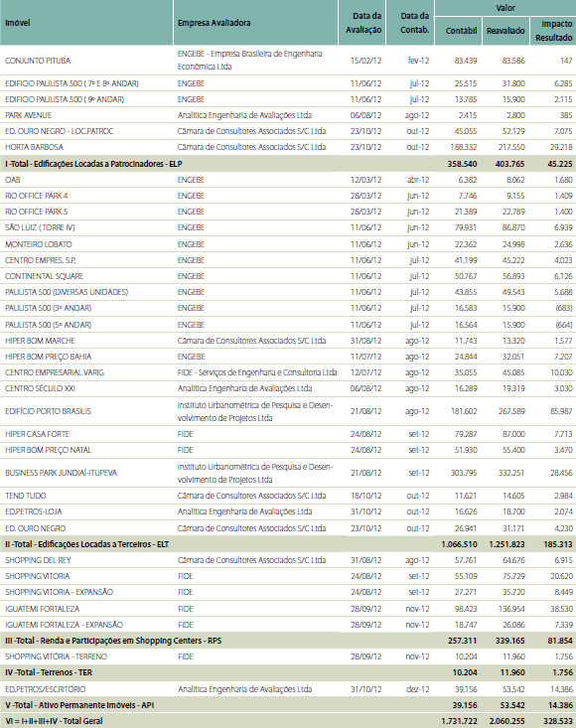
Task: Select FIDE evaluator in IGUATEMI FORTALEZA row
Action: pos(185,608)
